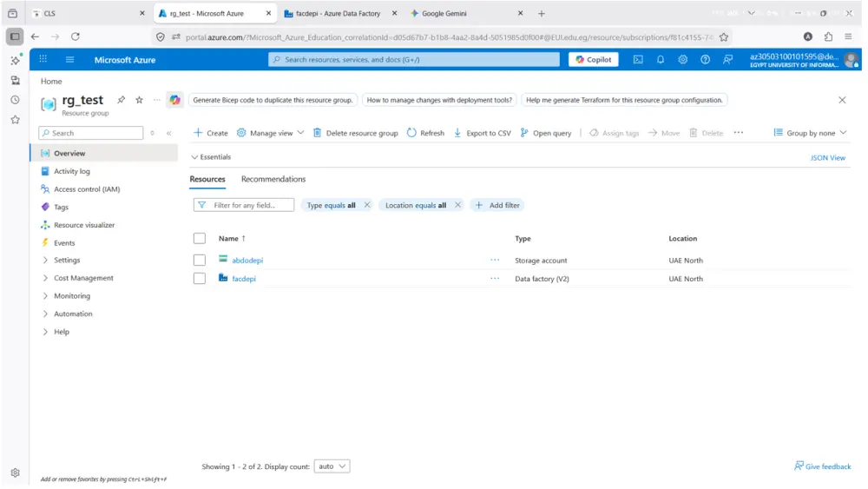Click the Create button
This screenshot has width=868, height=489.
point(210,133)
